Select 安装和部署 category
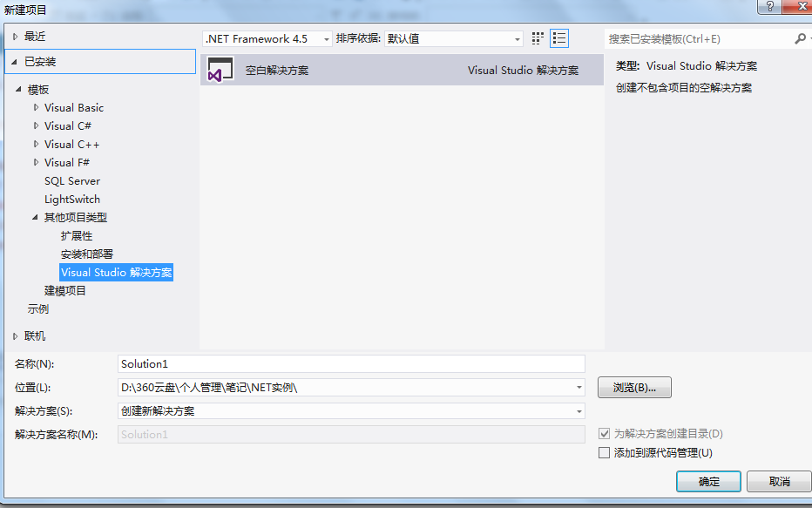The width and height of the screenshot is (812, 508). (x=87, y=254)
